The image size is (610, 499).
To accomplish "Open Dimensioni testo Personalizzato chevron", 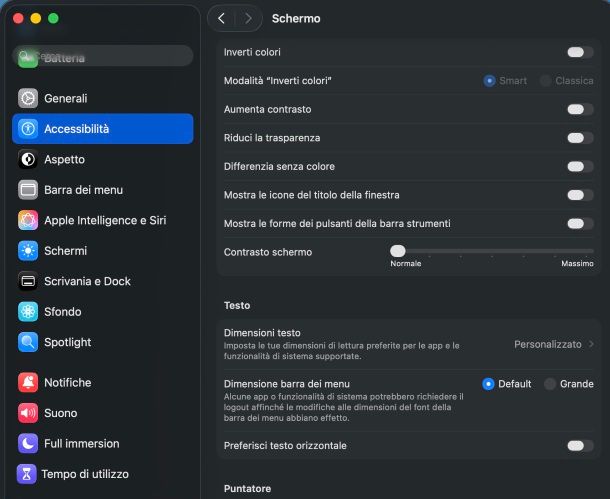I will click(591, 344).
